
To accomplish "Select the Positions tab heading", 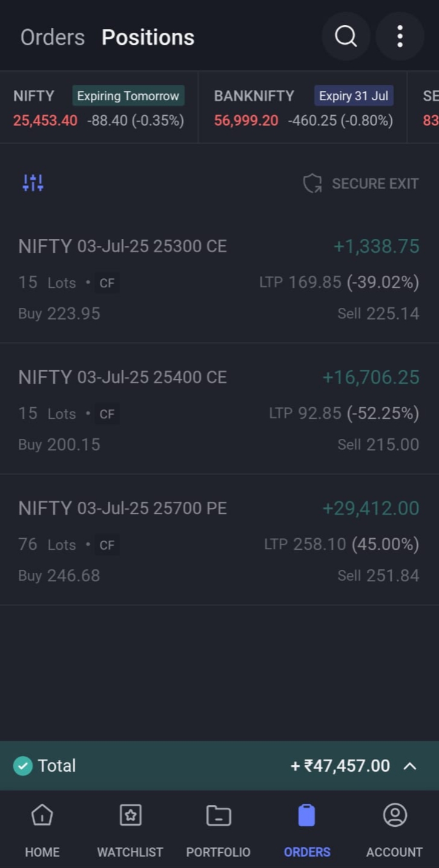I will coord(148,37).
